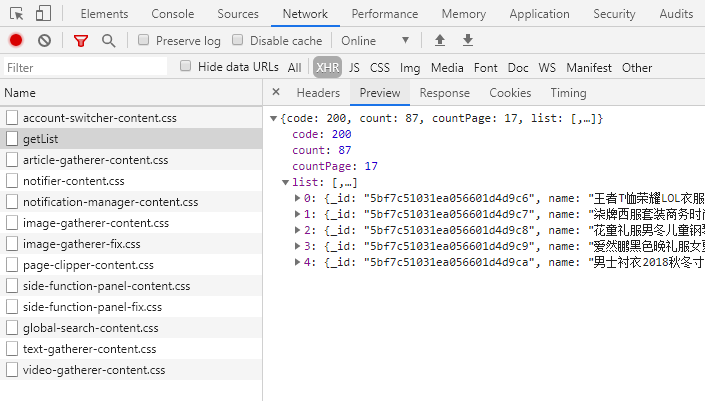Image resolution: width=705 pixels, height=401 pixels.
Task: Check the Disable cache option
Action: click(239, 41)
